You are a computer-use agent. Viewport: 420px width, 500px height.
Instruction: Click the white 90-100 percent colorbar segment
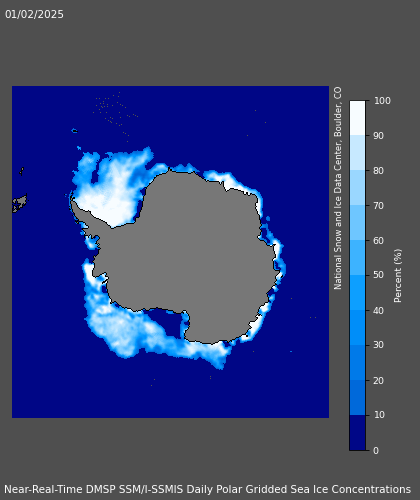[357, 118]
